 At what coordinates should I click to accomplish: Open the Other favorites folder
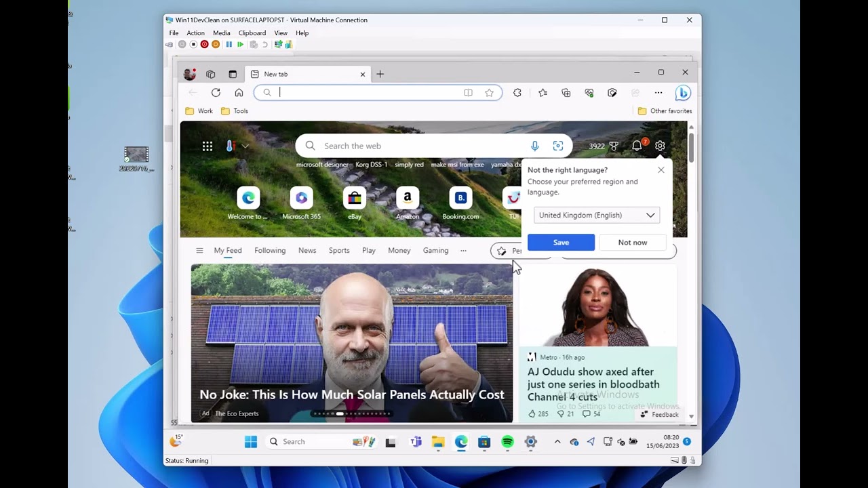[x=665, y=111]
